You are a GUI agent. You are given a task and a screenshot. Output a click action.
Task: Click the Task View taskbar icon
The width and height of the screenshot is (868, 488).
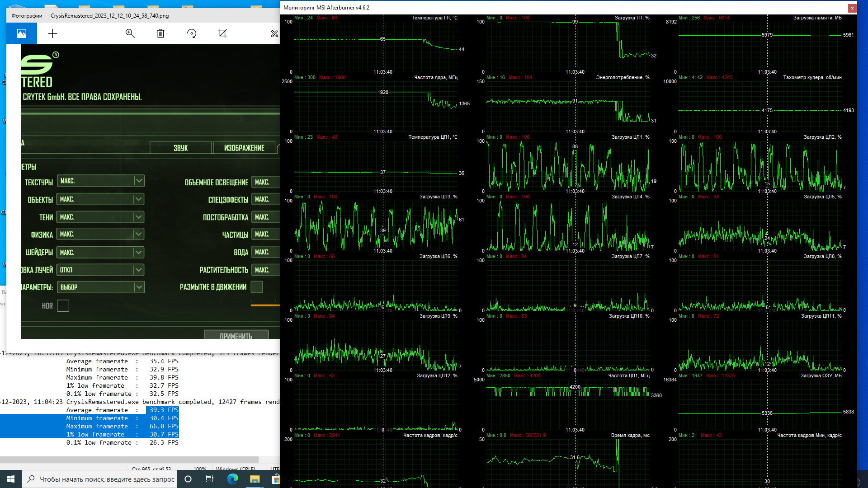tap(210, 479)
